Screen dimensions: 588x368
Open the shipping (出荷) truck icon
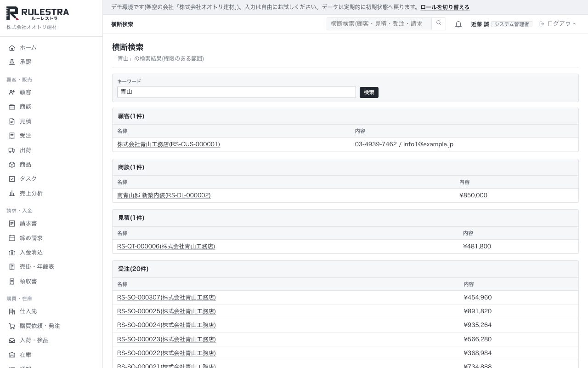pyautogui.click(x=12, y=150)
